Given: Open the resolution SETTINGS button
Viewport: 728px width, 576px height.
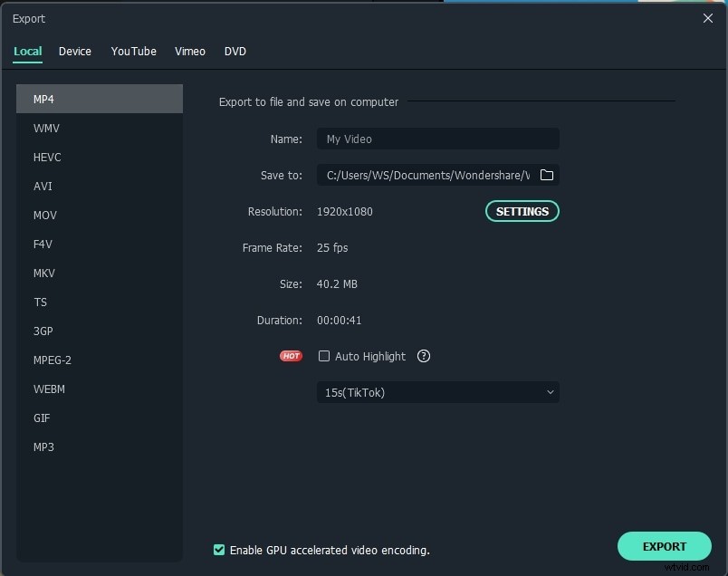Looking at the screenshot, I should click(522, 211).
